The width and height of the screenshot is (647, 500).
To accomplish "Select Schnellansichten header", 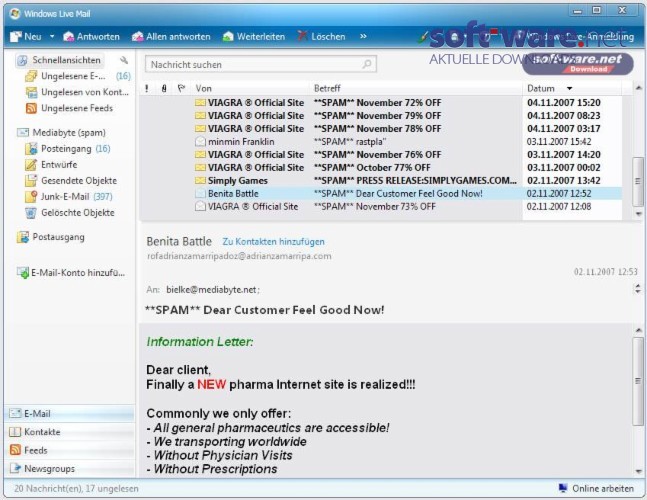I will (60, 60).
